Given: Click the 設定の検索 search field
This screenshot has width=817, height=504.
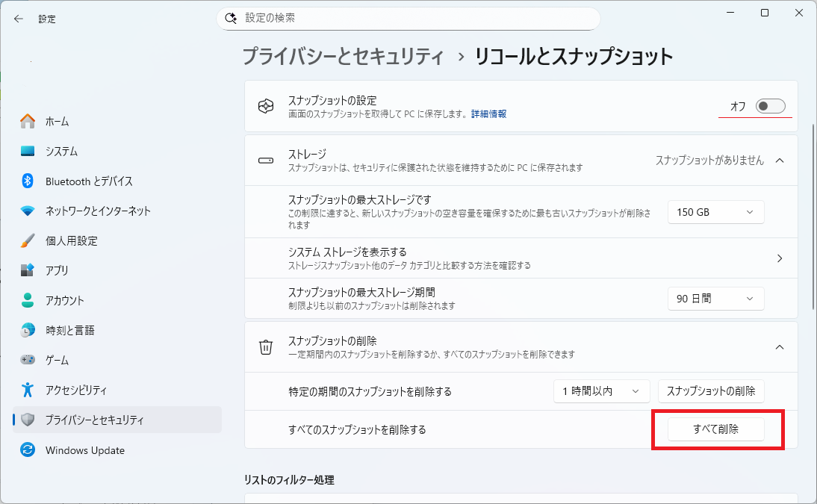Looking at the screenshot, I should click(x=408, y=18).
